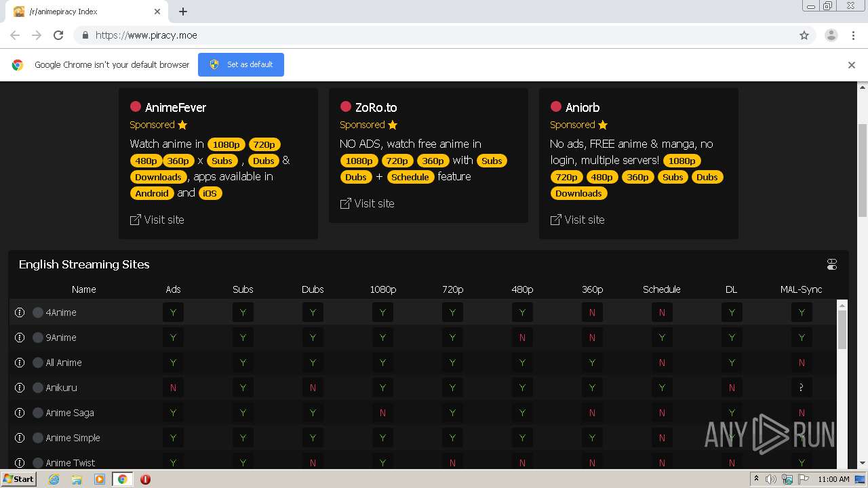Open Chrome profile avatar icon

(831, 35)
